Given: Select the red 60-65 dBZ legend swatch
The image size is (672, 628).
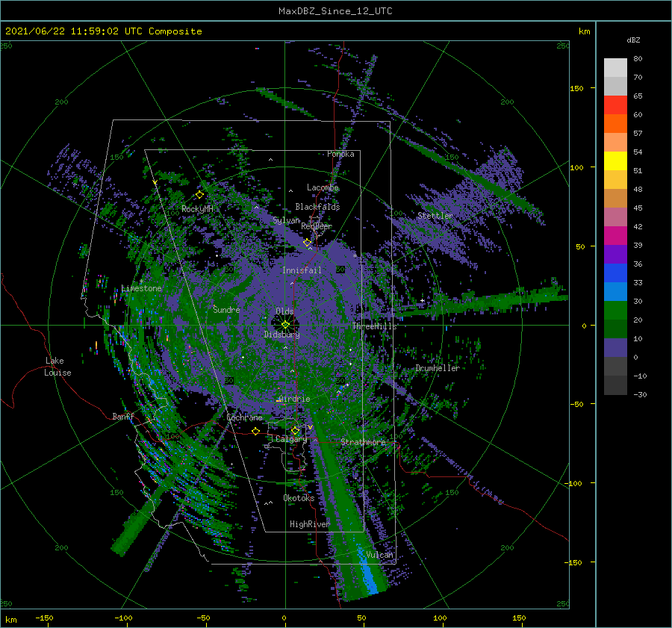Looking at the screenshot, I should [615, 105].
